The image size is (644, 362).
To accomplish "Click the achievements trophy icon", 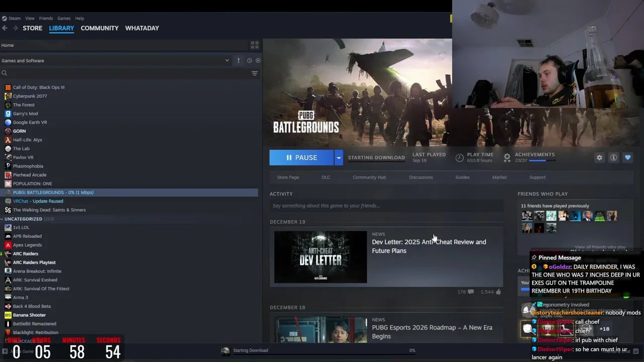I will (x=507, y=157).
